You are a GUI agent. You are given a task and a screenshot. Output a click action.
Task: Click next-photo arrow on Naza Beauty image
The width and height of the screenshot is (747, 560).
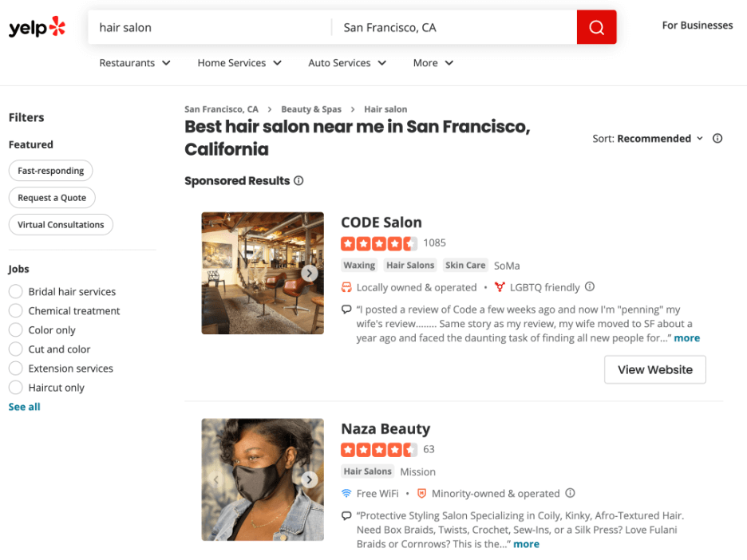point(310,479)
